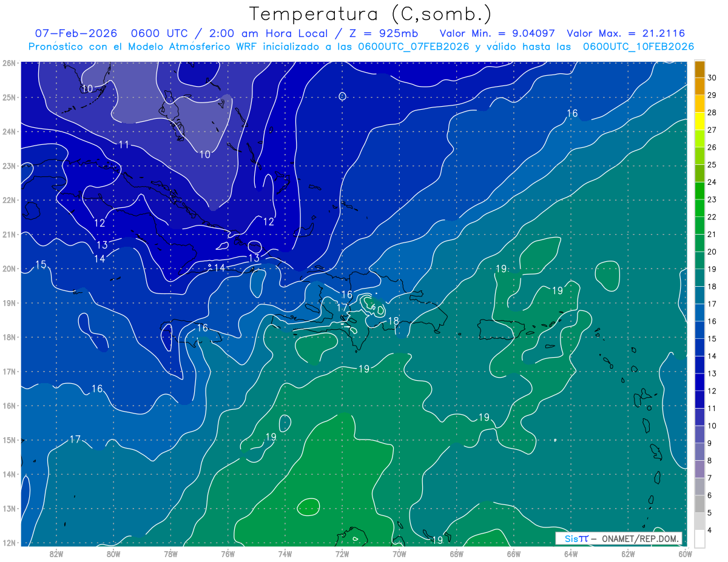Click the '21' value on the color legend
728x562 pixels.
[x=712, y=235]
